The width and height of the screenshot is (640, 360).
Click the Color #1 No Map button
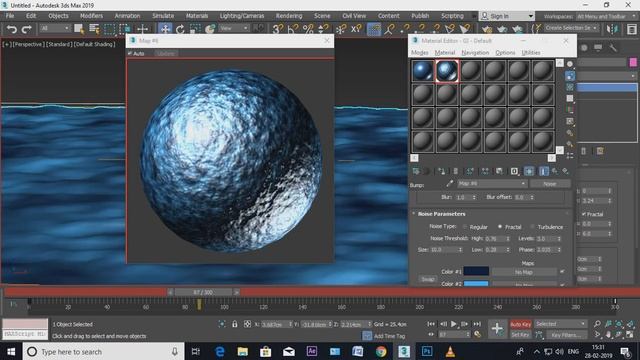click(524, 272)
